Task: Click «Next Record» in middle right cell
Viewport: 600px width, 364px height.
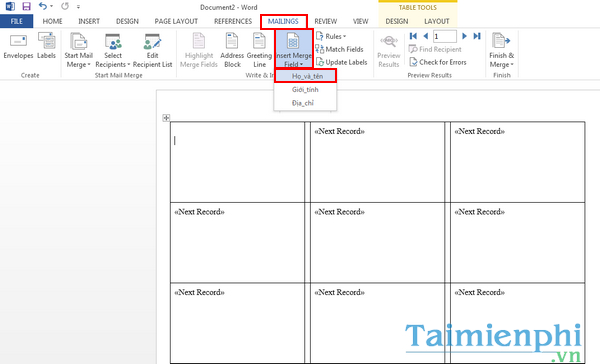Action: pos(479,212)
